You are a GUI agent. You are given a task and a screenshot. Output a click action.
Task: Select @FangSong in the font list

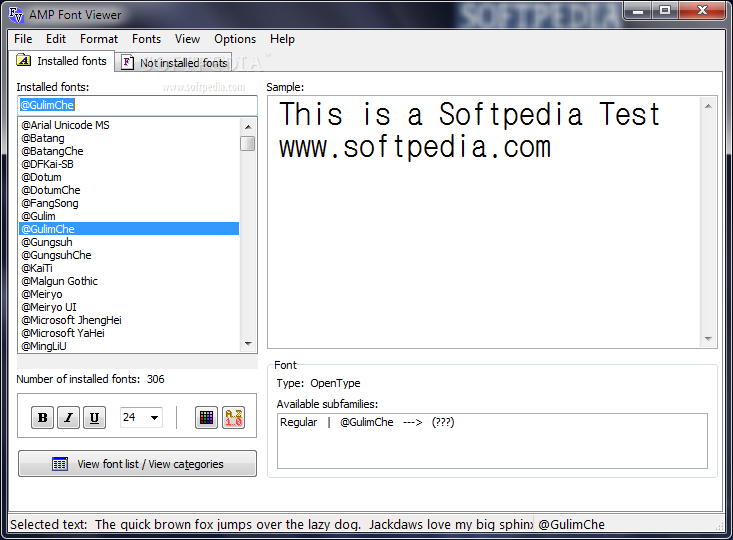[129, 203]
